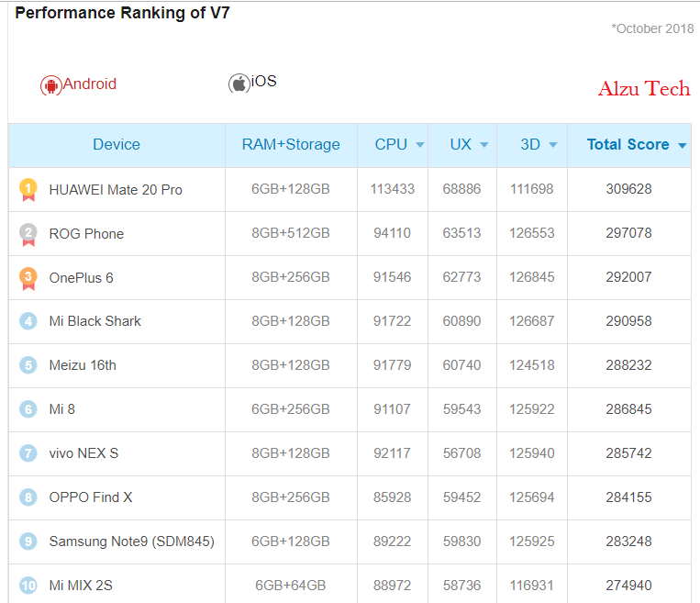
Task: Select CPU score 94110
Action: 392,233
